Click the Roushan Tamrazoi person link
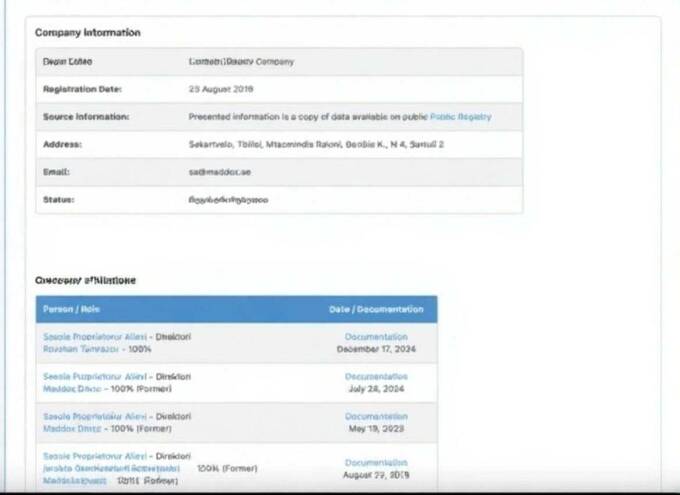Screen dimensions: 680x495 81,349
